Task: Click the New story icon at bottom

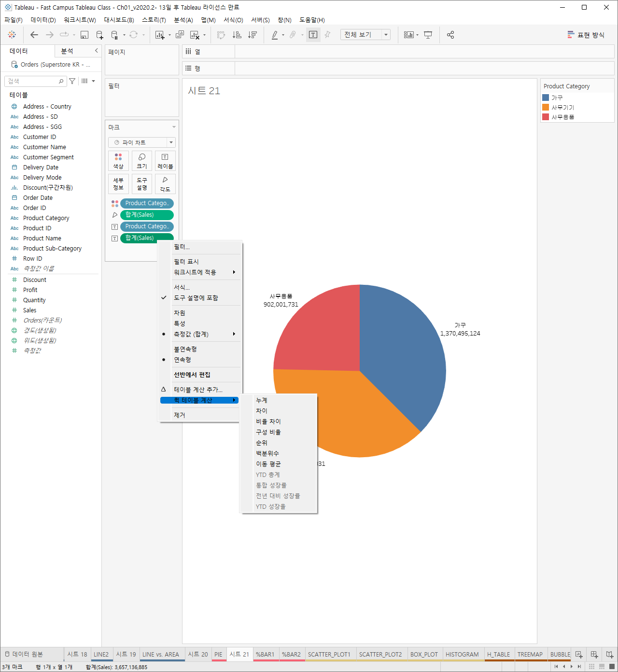Action: pyautogui.click(x=610, y=655)
